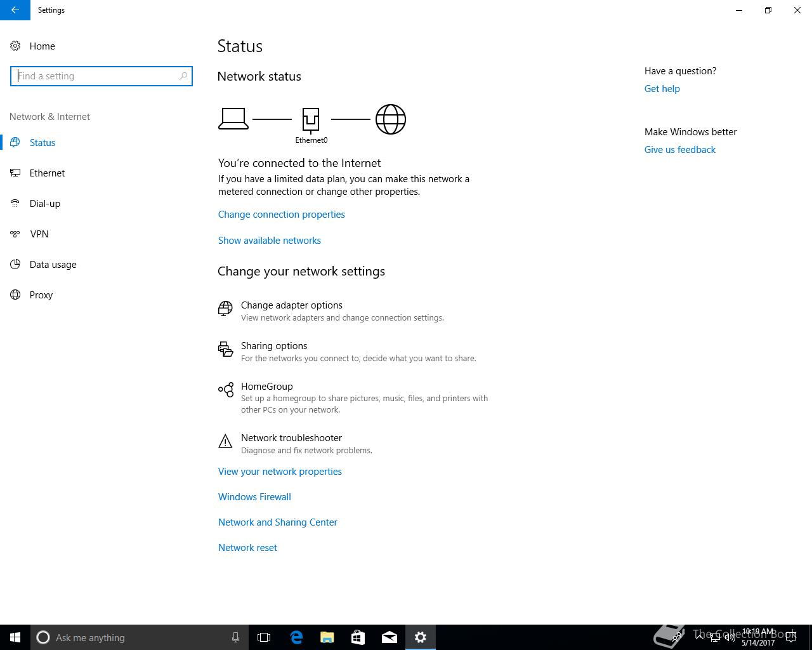Show hidden system tray icons
This screenshot has height=650, width=812.
point(700,637)
